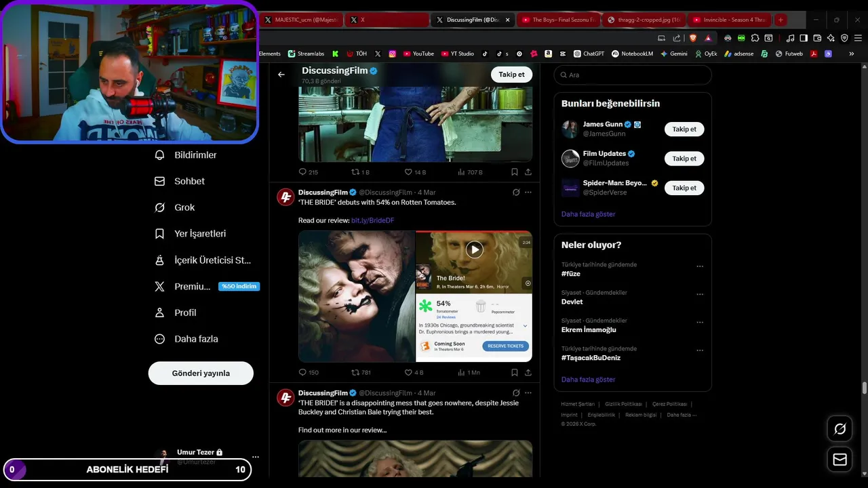Repost the post with 781 reposts
This screenshot has width=868, height=488.
tap(361, 372)
